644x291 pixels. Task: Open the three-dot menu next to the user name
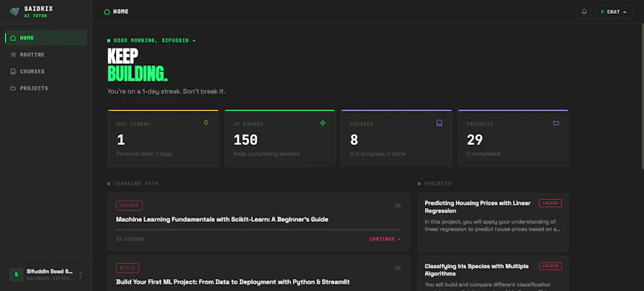(x=80, y=275)
